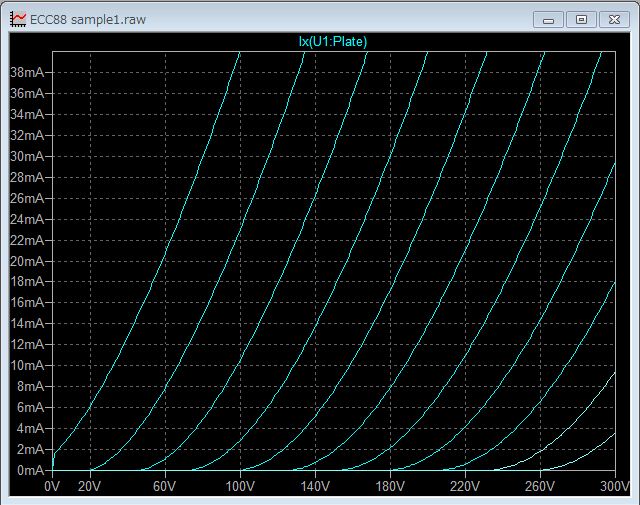Click the 180V horizontal axis label
Screen dimensions: 640x505
(x=390, y=487)
